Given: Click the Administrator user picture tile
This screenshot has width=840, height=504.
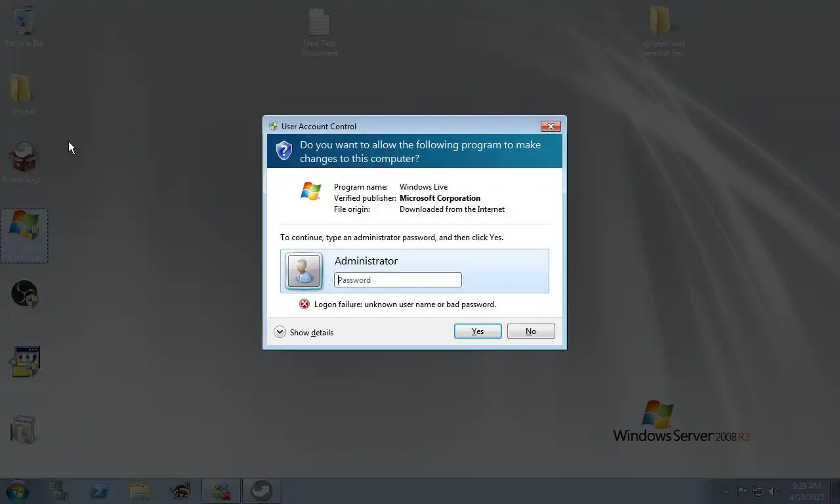Looking at the screenshot, I should (304, 270).
